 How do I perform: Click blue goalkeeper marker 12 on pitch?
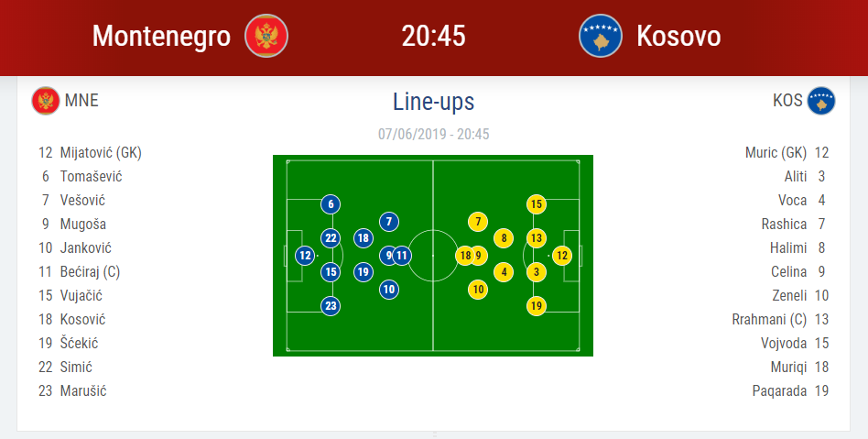(x=305, y=256)
